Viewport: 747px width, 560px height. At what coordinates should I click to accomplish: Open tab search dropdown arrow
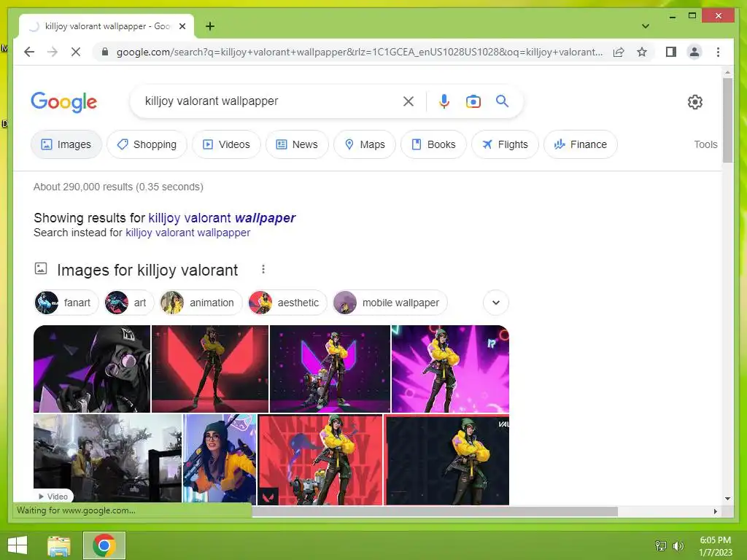coord(645,26)
